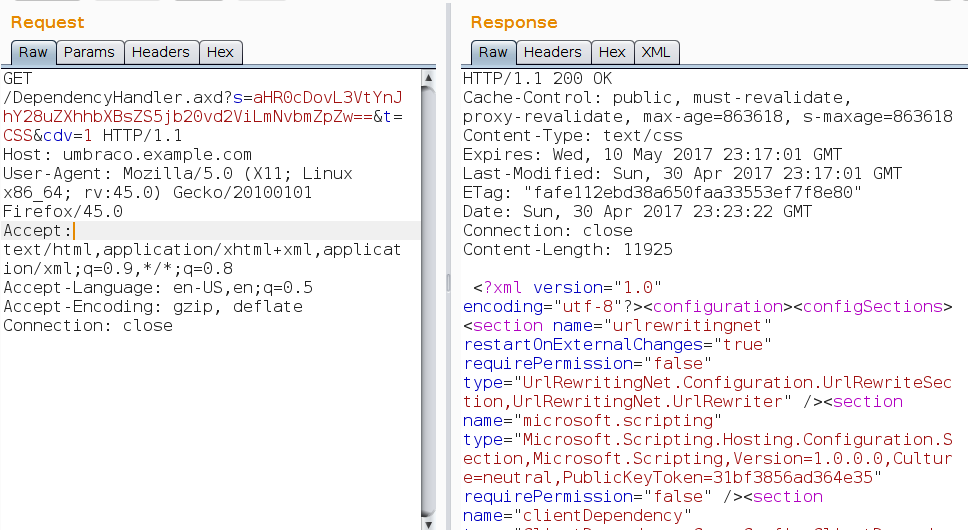Viewport: 968px width, 530px height.
Task: Click the 'Content-Type: text/css' response header
Action: coord(573,136)
